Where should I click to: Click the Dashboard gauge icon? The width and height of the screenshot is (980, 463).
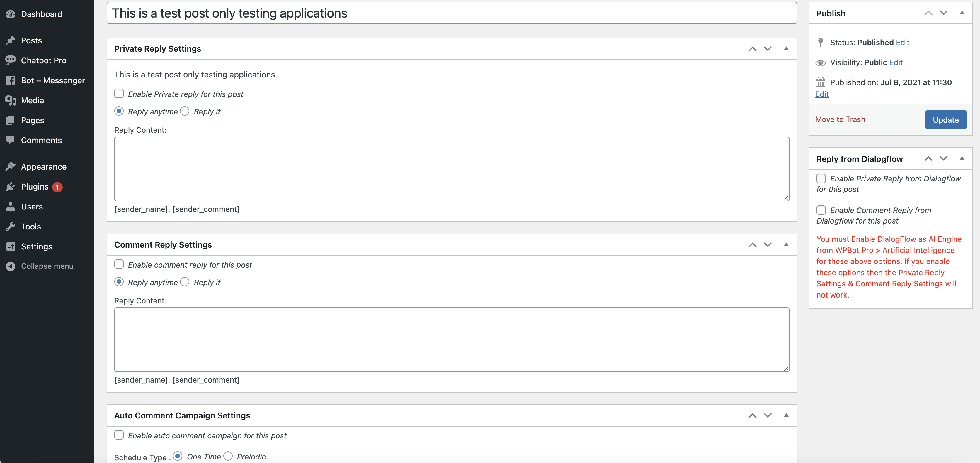[x=11, y=14]
